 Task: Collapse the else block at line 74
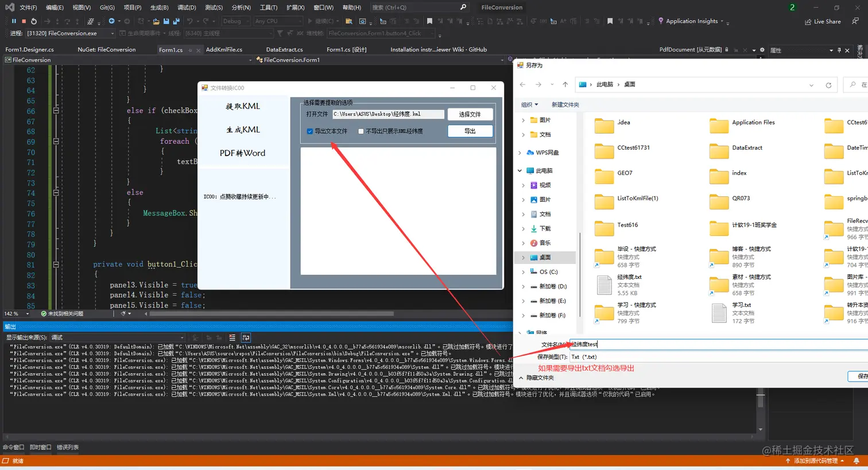tap(56, 192)
